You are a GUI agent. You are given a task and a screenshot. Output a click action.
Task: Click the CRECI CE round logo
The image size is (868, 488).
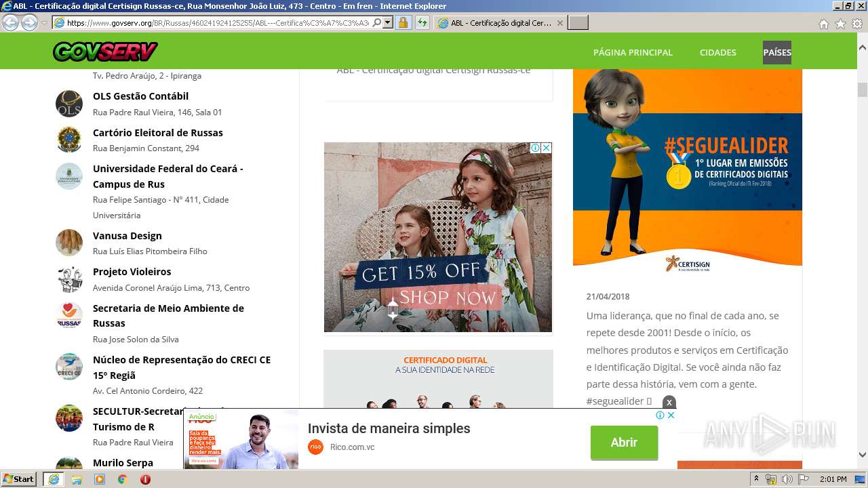69,367
